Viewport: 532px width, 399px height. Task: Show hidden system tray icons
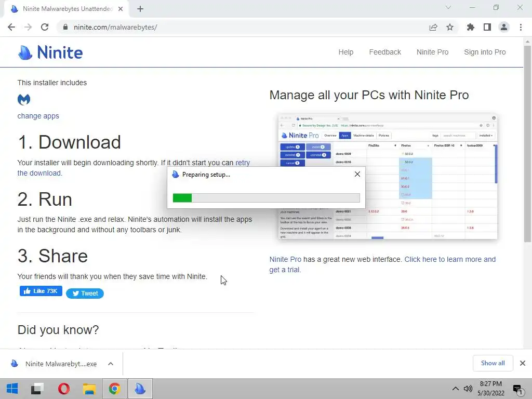[x=455, y=389]
